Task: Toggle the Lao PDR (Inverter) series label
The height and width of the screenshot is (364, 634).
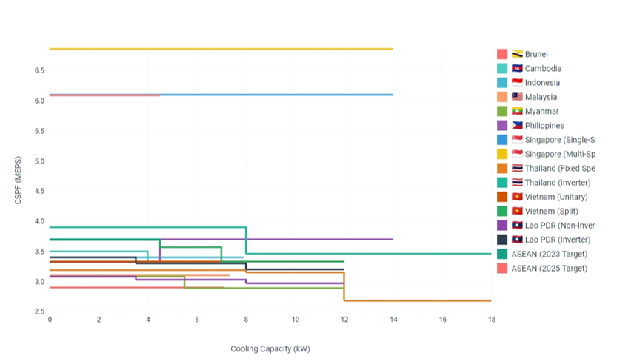Action: (x=558, y=240)
